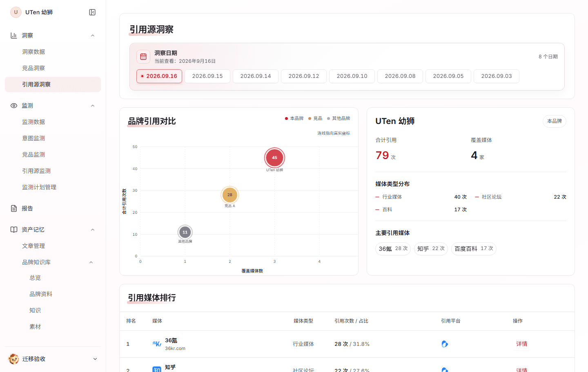Select date 2026.09.08
Image resolution: width=588 pixels, height=372 pixels.
click(x=400, y=76)
